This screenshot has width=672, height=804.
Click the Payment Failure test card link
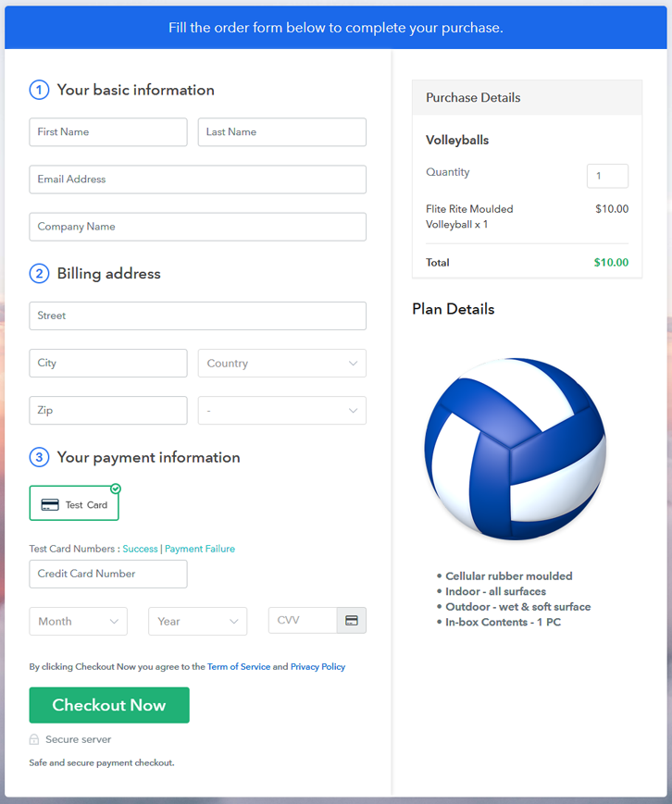tap(200, 549)
